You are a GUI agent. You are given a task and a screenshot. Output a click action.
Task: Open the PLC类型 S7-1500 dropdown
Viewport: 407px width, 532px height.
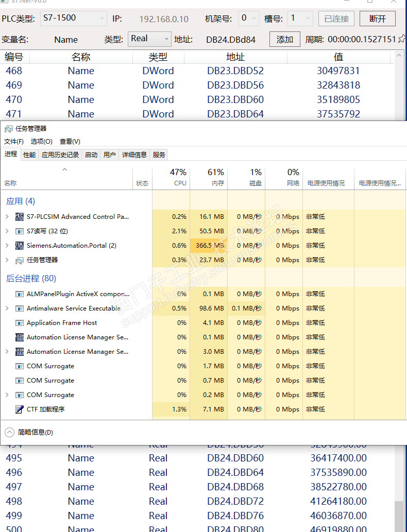pyautogui.click(x=74, y=19)
